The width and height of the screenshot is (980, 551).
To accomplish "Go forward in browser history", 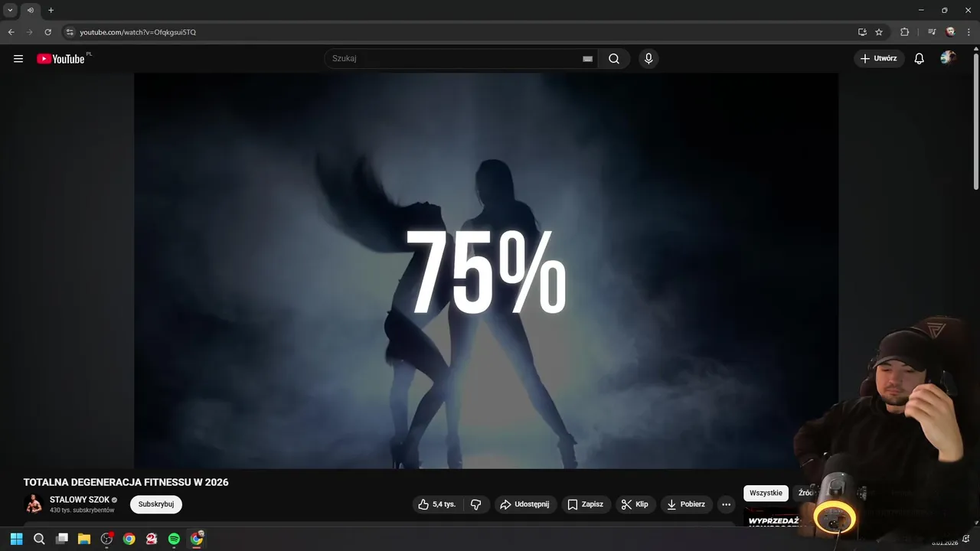I will click(29, 32).
